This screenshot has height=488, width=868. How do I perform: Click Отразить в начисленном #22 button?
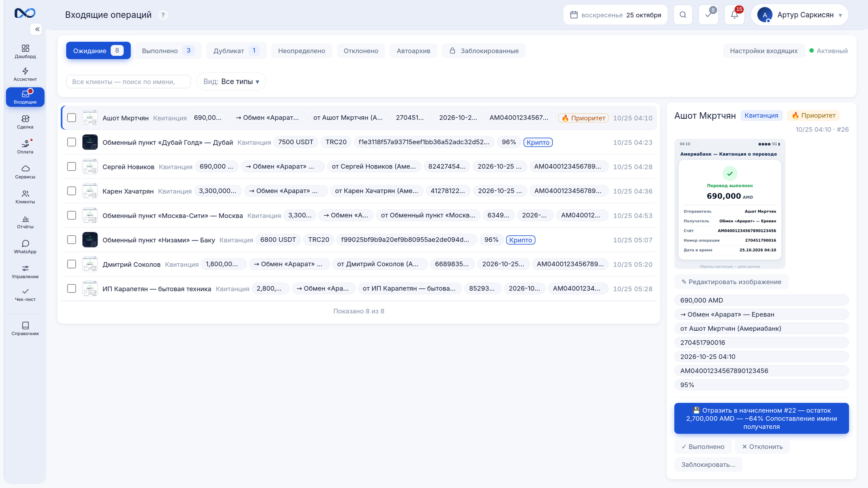point(761,418)
